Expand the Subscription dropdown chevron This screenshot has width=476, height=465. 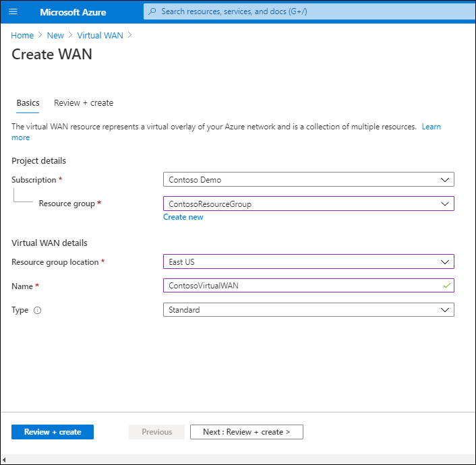click(x=445, y=180)
